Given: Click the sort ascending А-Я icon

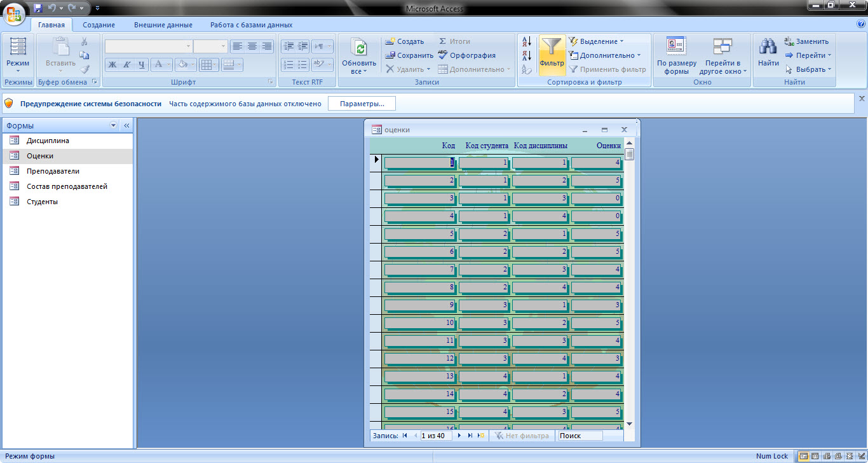Looking at the screenshot, I should click(526, 41).
